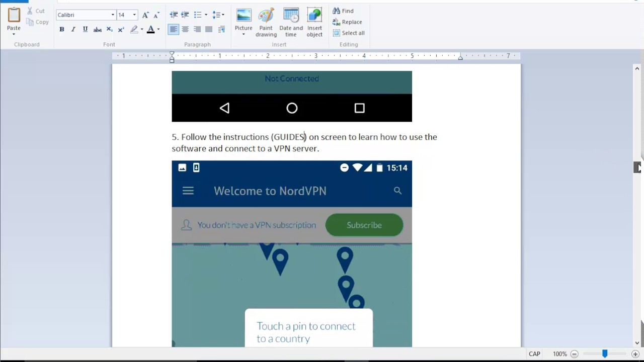Click the Increase indent icon
644x362 pixels.
point(185,15)
